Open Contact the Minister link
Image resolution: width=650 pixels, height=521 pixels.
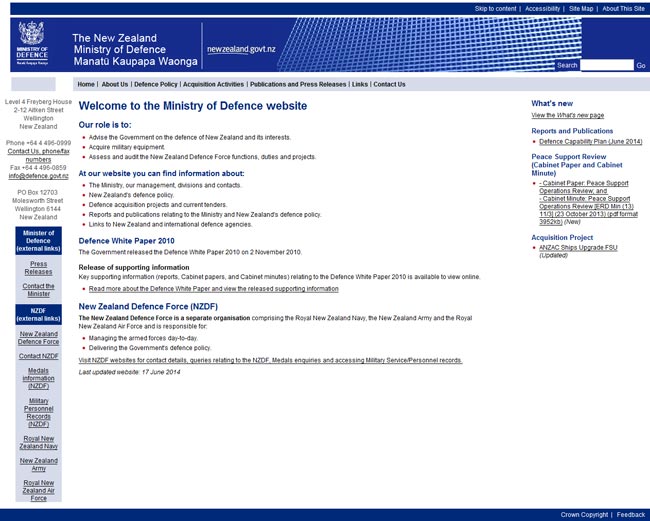(x=39, y=290)
